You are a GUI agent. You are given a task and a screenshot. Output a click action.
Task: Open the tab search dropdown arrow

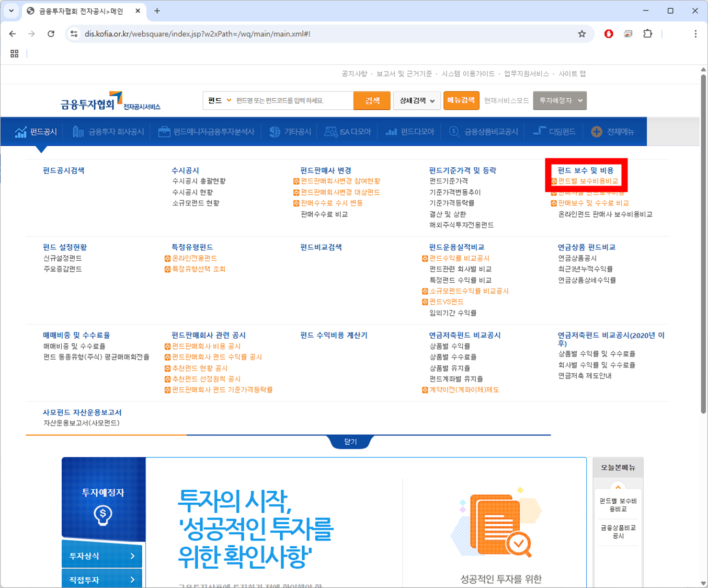11,10
